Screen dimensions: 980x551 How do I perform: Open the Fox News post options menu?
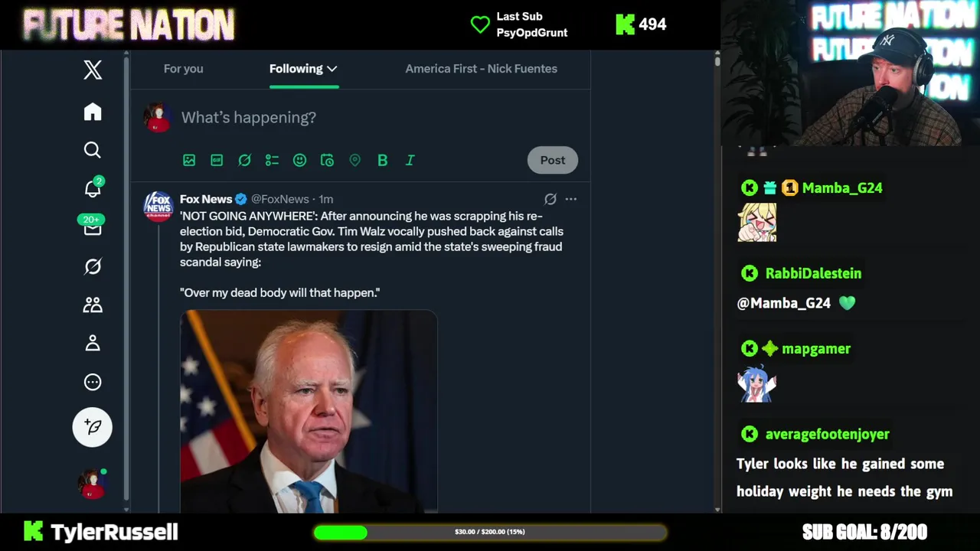(571, 199)
